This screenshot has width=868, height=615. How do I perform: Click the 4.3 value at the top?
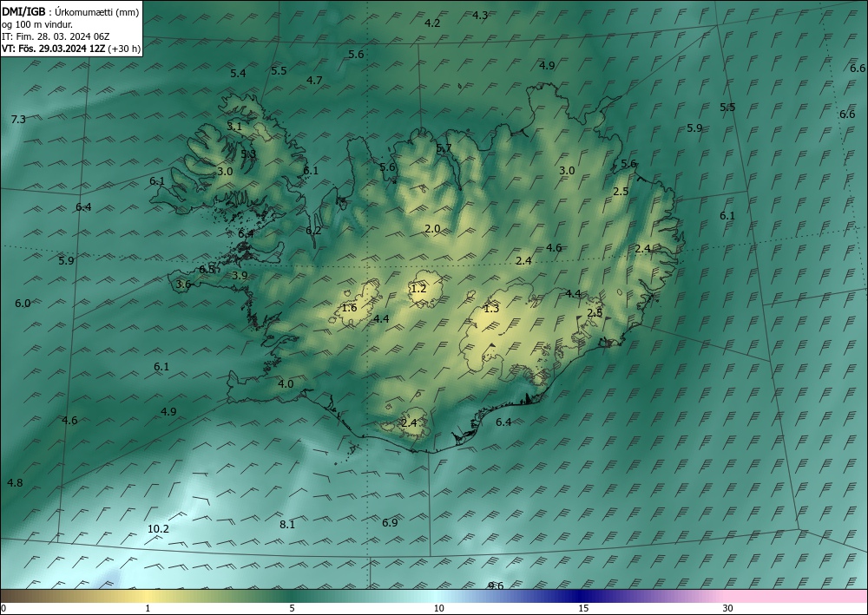click(480, 15)
